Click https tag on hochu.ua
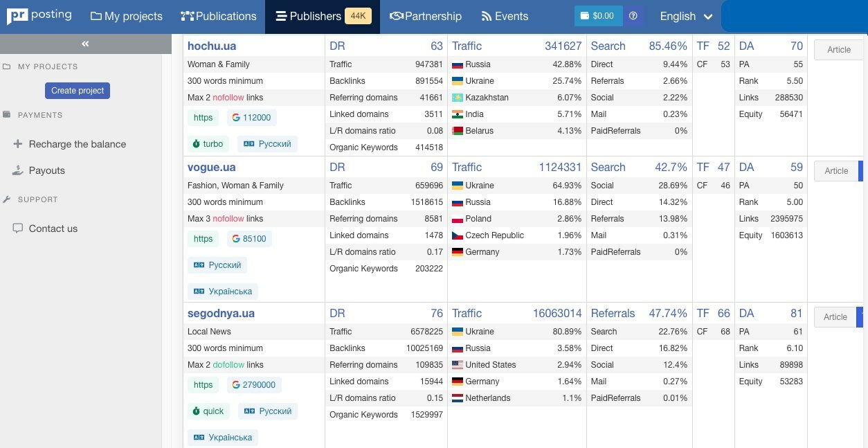The image size is (868, 448). (x=203, y=118)
